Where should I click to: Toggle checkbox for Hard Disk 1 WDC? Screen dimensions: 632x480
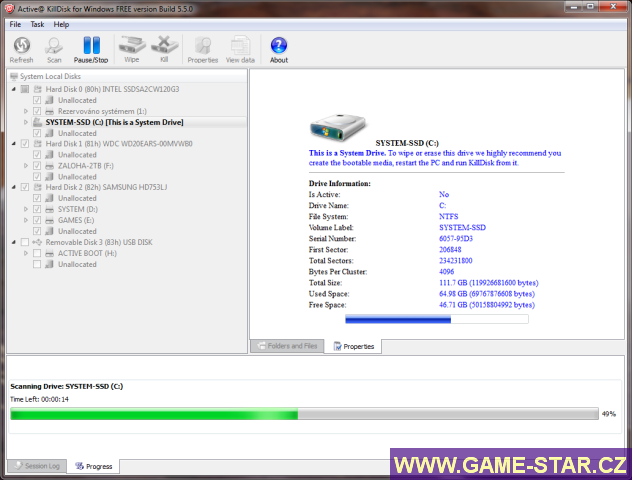(25, 143)
